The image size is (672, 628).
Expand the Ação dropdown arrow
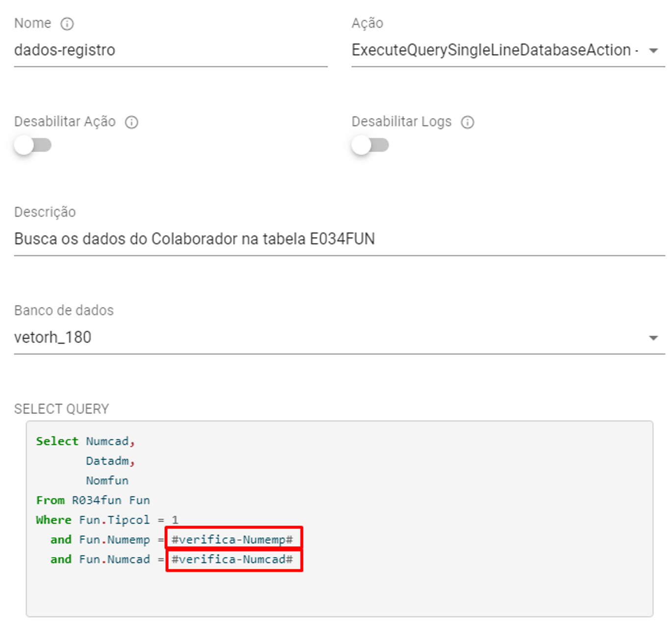tap(653, 51)
